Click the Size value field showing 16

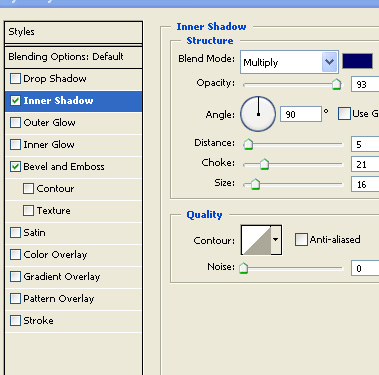pos(365,184)
